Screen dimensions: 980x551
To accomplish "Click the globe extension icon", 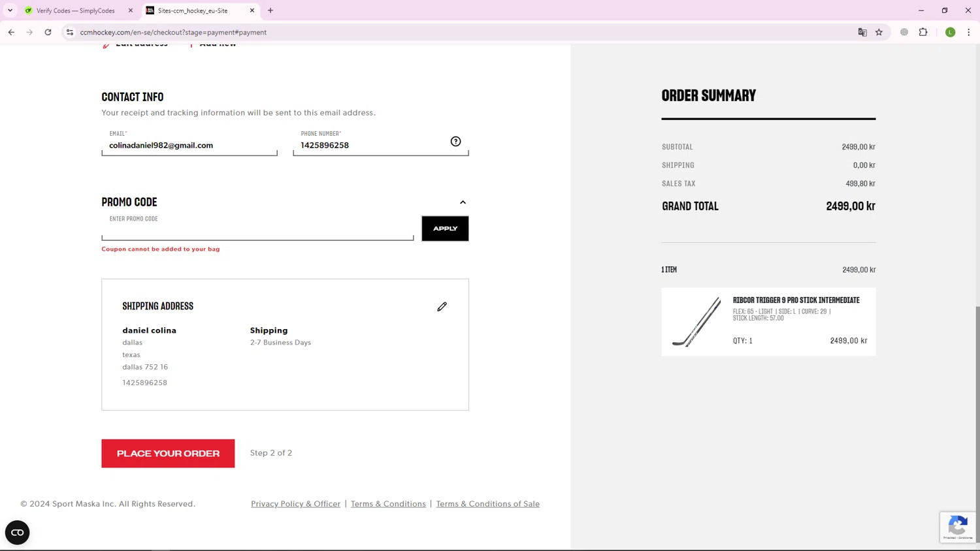I will click(904, 32).
